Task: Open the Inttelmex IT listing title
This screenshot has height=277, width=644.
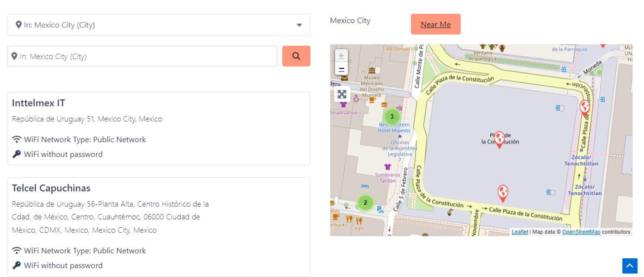Action: pos(38,103)
